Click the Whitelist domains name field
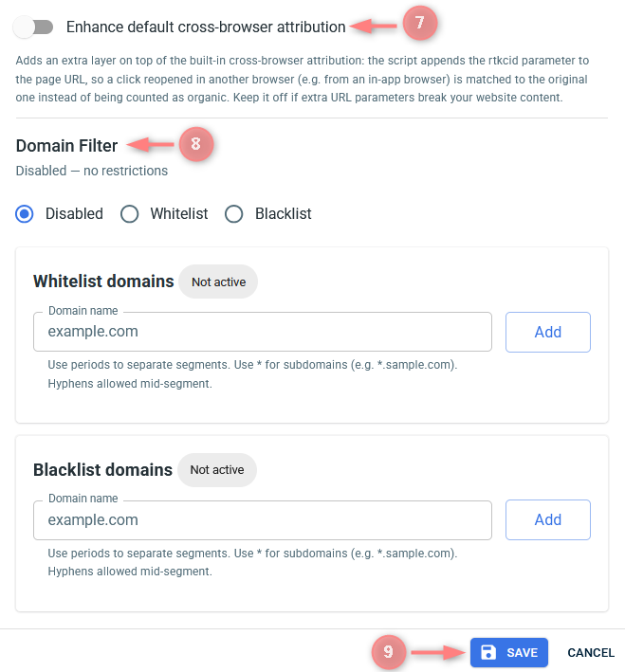 click(x=263, y=332)
